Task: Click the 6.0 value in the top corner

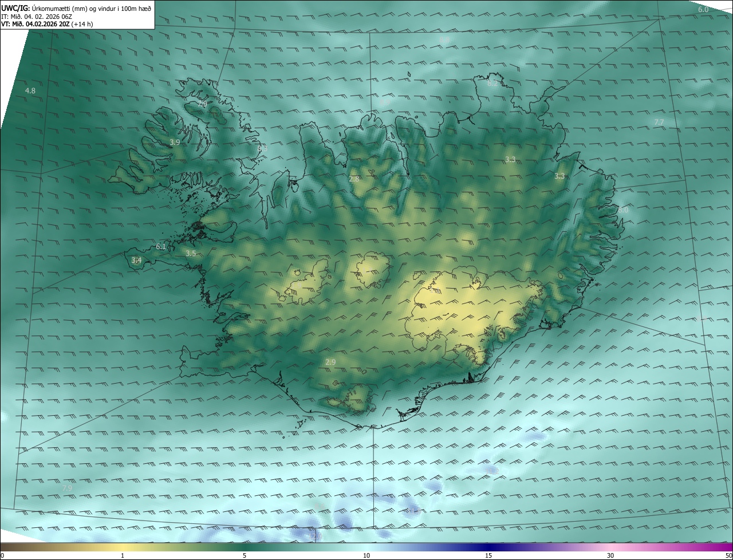Action: [703, 10]
